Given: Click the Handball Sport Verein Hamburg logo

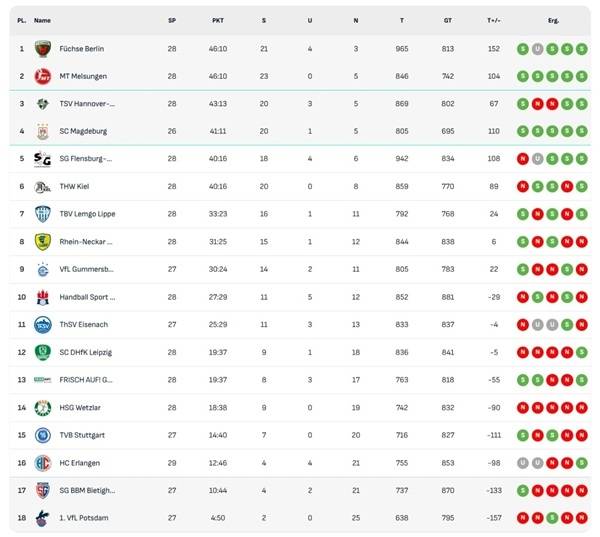Looking at the screenshot, I should [x=42, y=297].
